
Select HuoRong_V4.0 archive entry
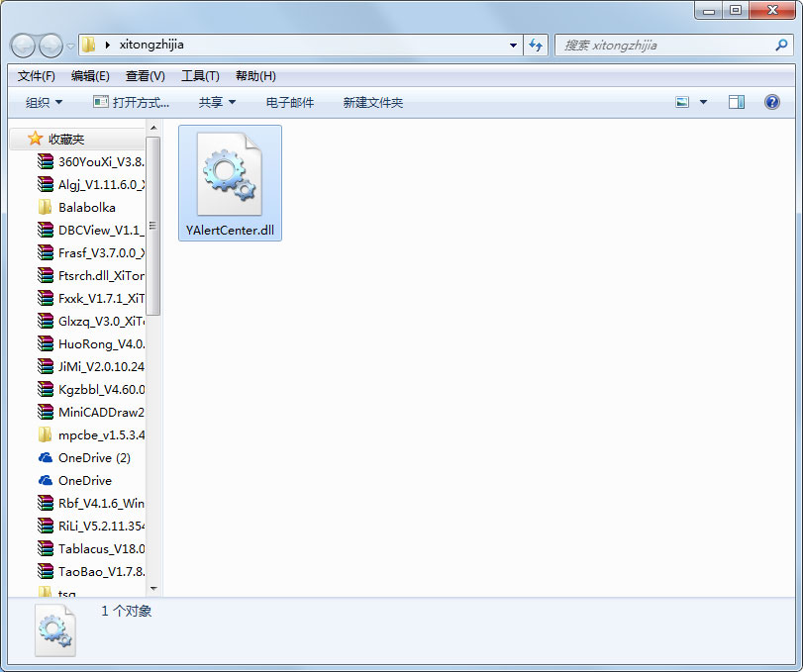tap(90, 344)
